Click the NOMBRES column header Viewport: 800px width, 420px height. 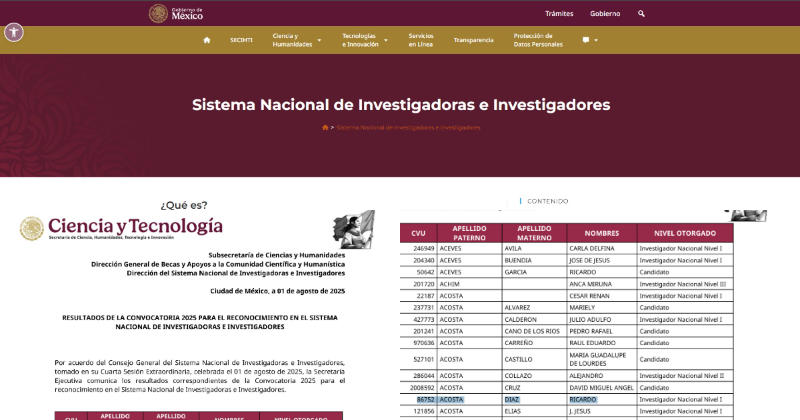[x=602, y=233]
